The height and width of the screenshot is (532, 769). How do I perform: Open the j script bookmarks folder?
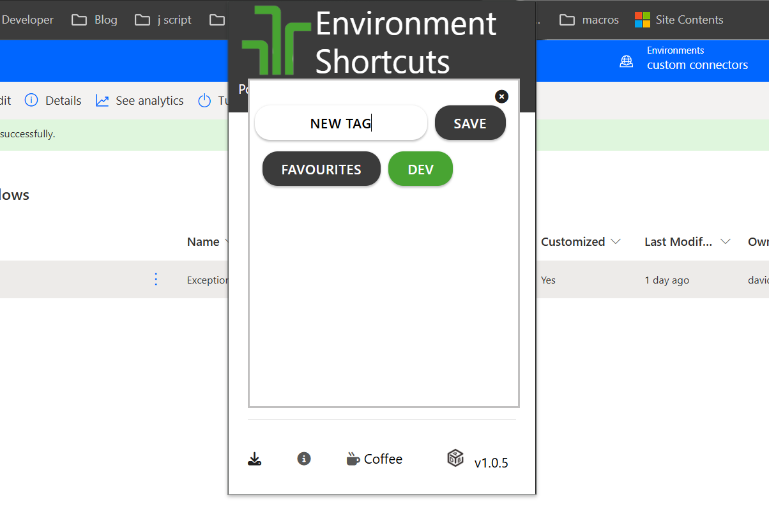(x=164, y=20)
